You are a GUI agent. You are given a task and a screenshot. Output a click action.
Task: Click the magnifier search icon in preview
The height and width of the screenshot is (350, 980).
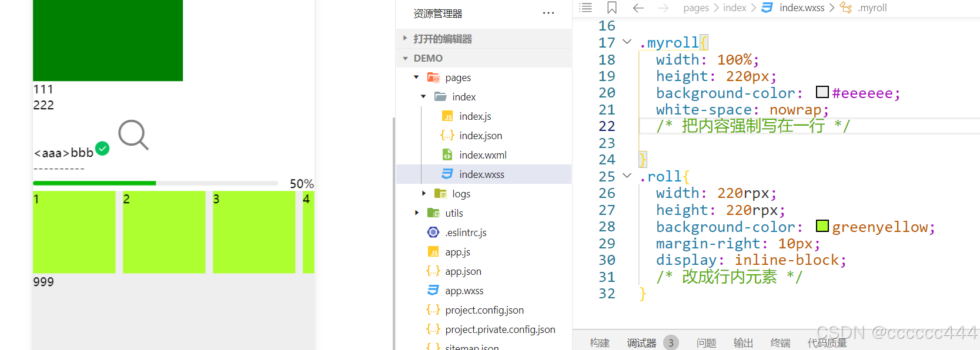133,135
